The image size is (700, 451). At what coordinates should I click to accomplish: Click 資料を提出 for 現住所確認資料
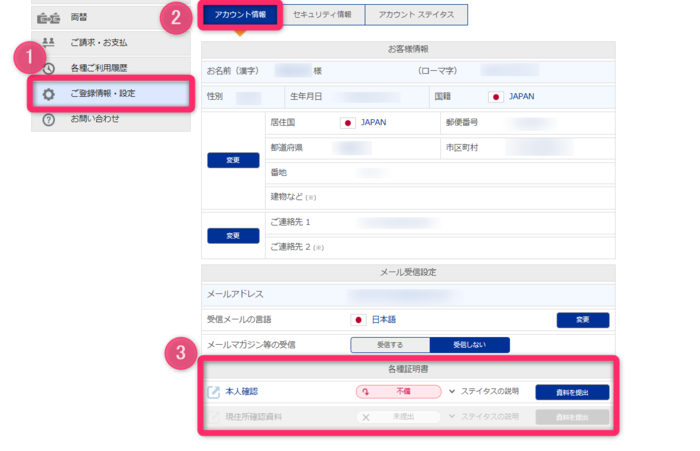click(572, 417)
